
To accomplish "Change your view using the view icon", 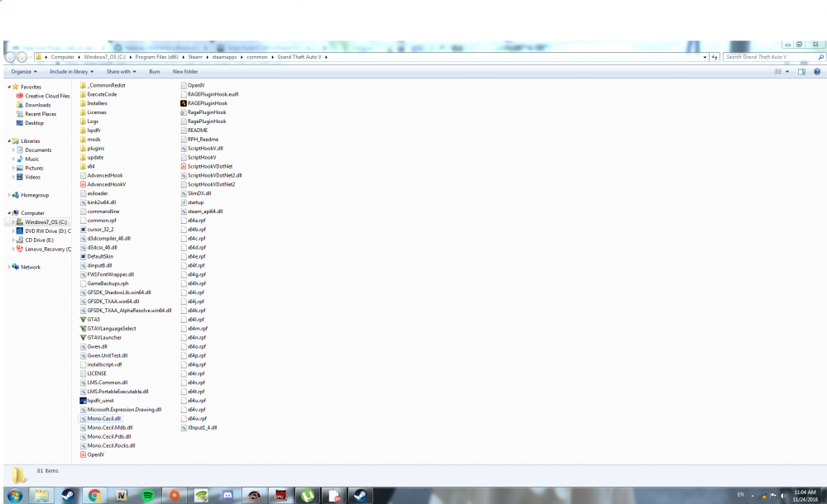I will point(777,72).
